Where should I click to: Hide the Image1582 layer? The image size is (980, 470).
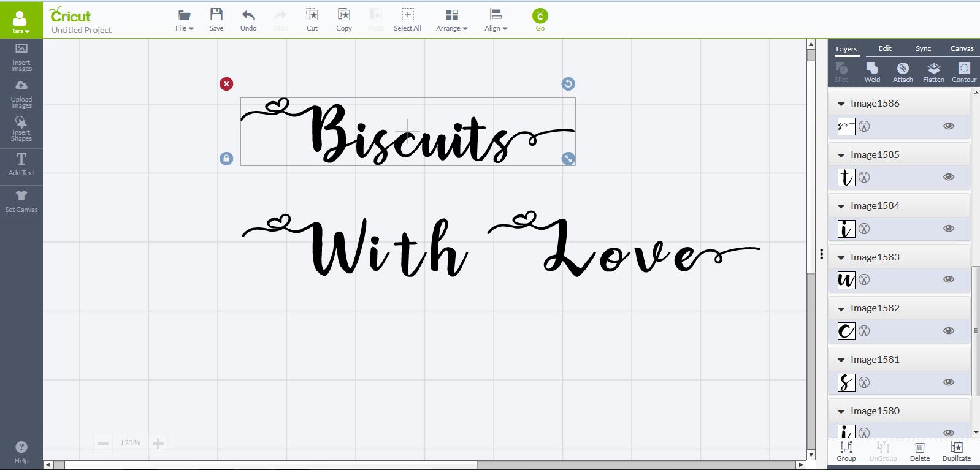click(949, 331)
